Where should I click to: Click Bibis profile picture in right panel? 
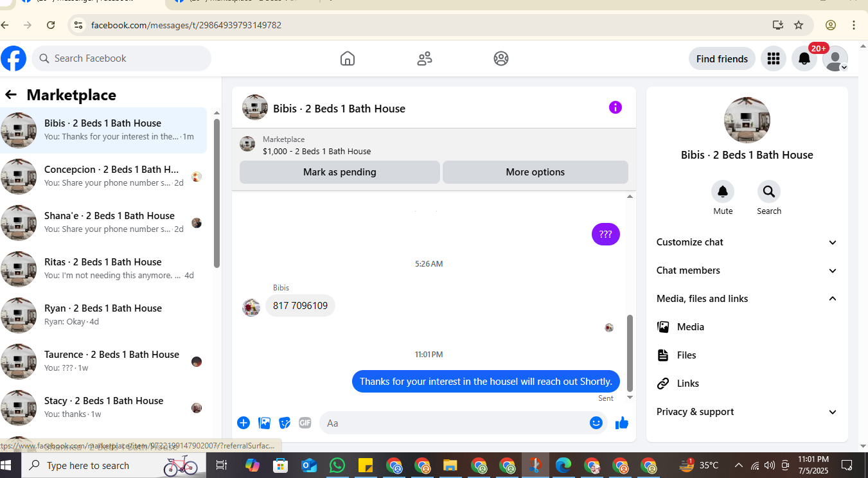pos(747,120)
